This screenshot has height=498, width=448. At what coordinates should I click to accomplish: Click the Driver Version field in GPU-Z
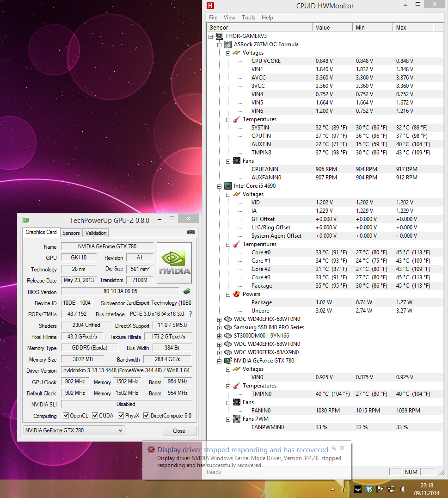(127, 370)
